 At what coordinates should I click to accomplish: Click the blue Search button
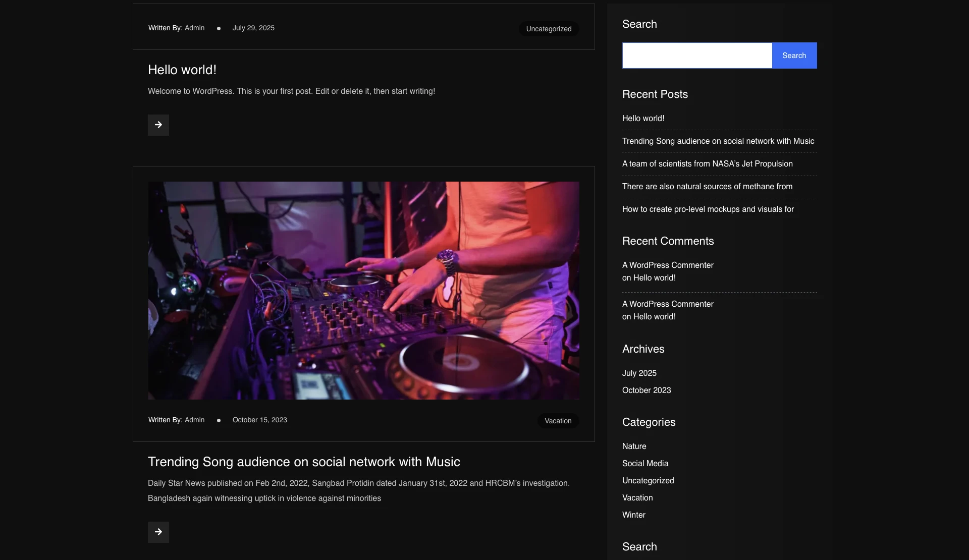pyautogui.click(x=794, y=55)
